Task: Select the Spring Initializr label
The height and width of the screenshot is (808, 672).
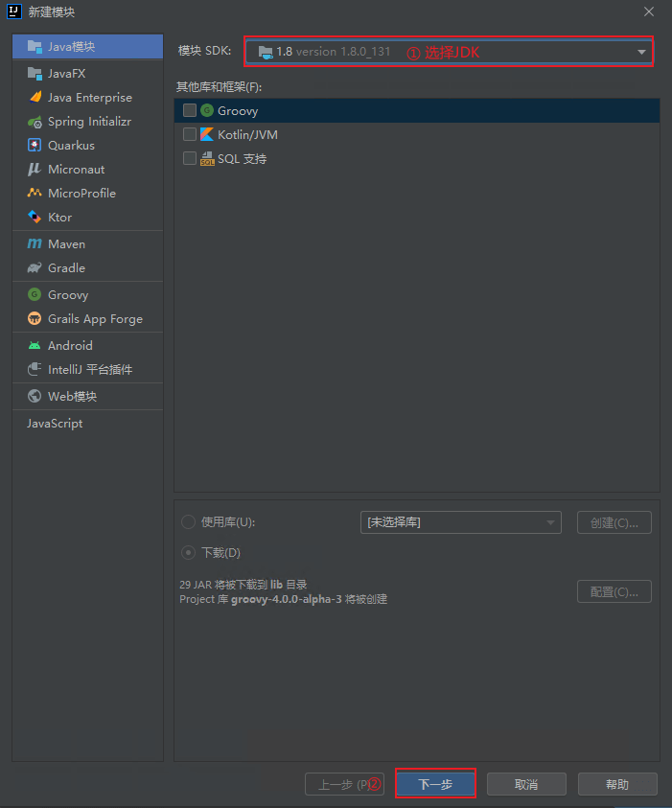Action: point(89,122)
